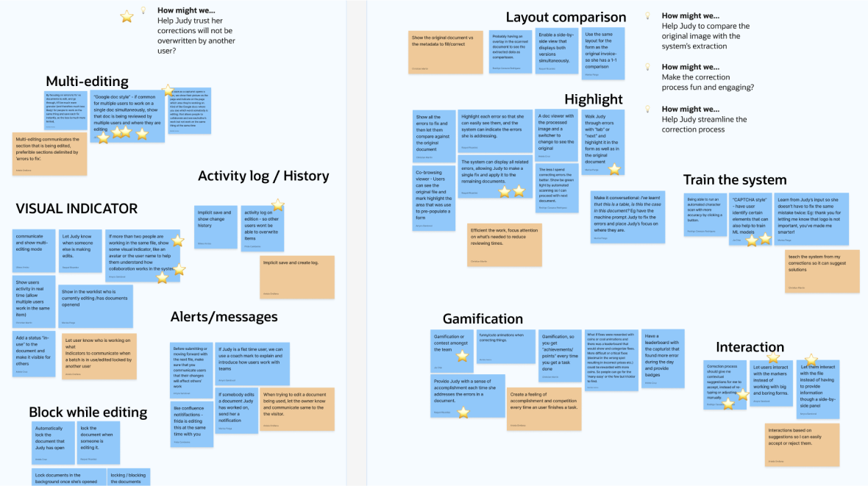Select the 'Use the same layout for the form' note
The image size is (868, 486).
(603, 53)
